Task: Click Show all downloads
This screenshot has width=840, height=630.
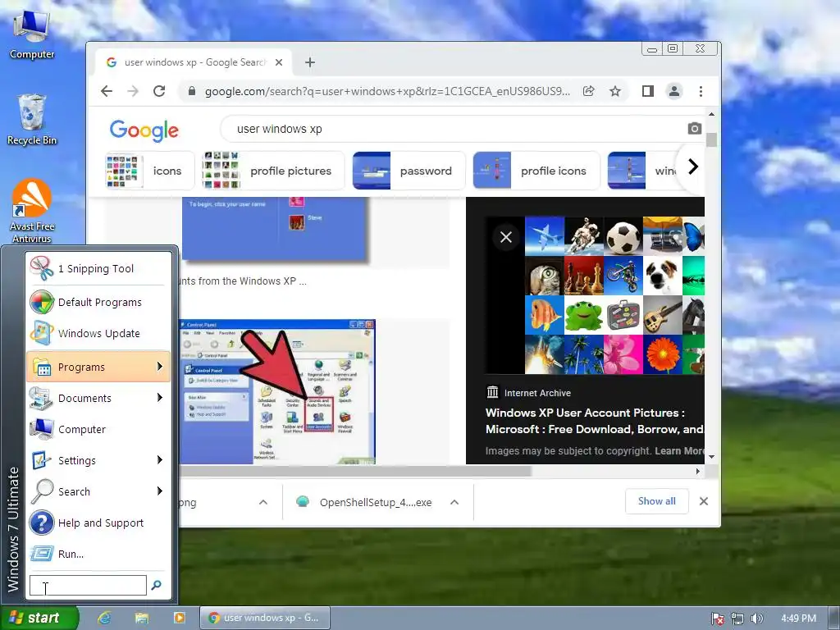Action: (657, 501)
